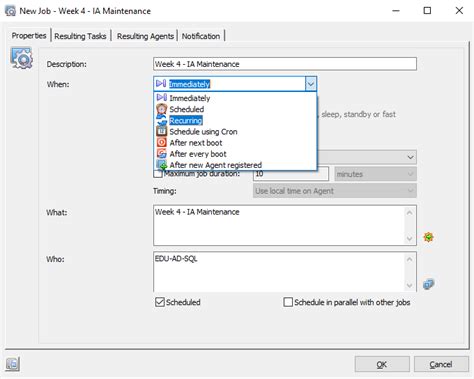
Task: Click the icon beside Schedule using Cron
Action: click(x=162, y=131)
